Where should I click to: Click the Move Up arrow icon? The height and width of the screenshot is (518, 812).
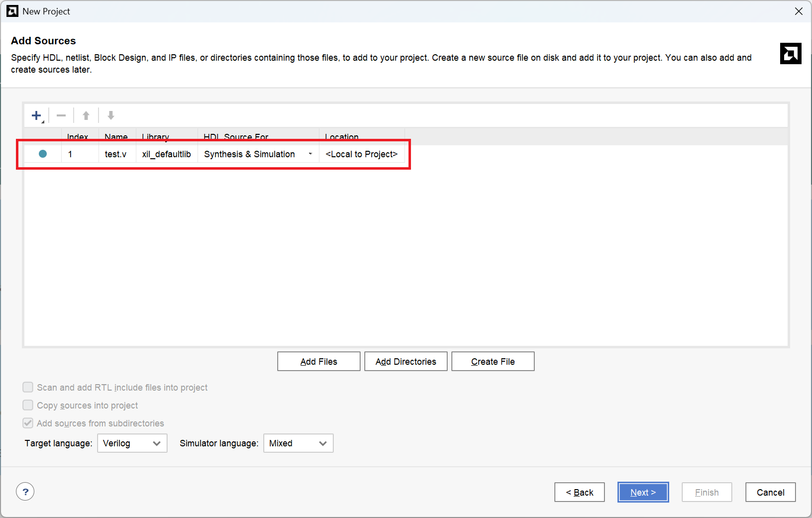[86, 116]
